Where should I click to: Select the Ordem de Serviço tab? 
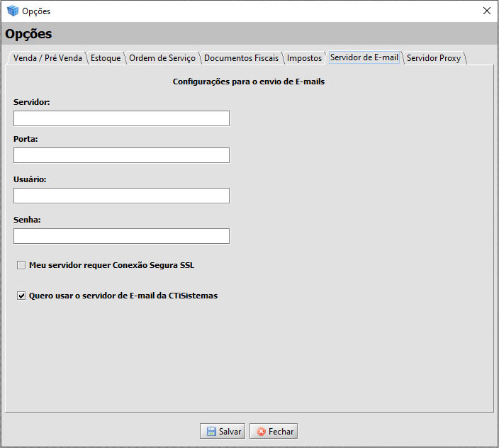(162, 58)
